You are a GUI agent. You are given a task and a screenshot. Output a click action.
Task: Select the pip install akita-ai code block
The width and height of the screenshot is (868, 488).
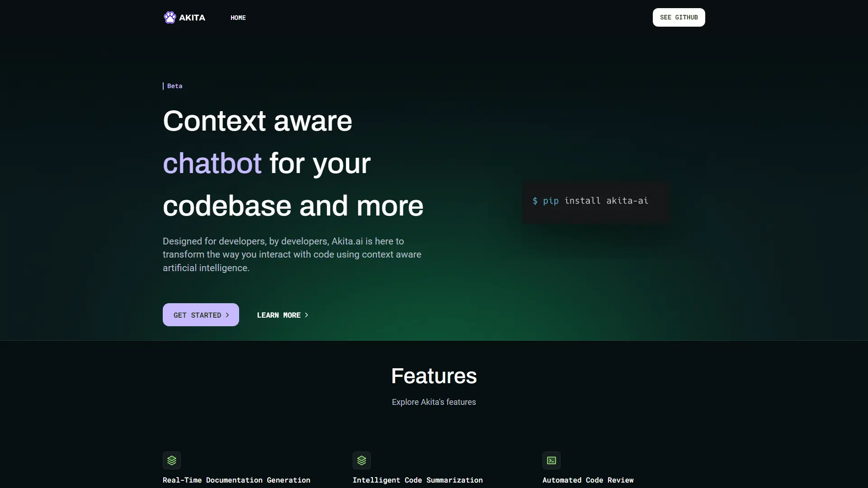(x=596, y=202)
